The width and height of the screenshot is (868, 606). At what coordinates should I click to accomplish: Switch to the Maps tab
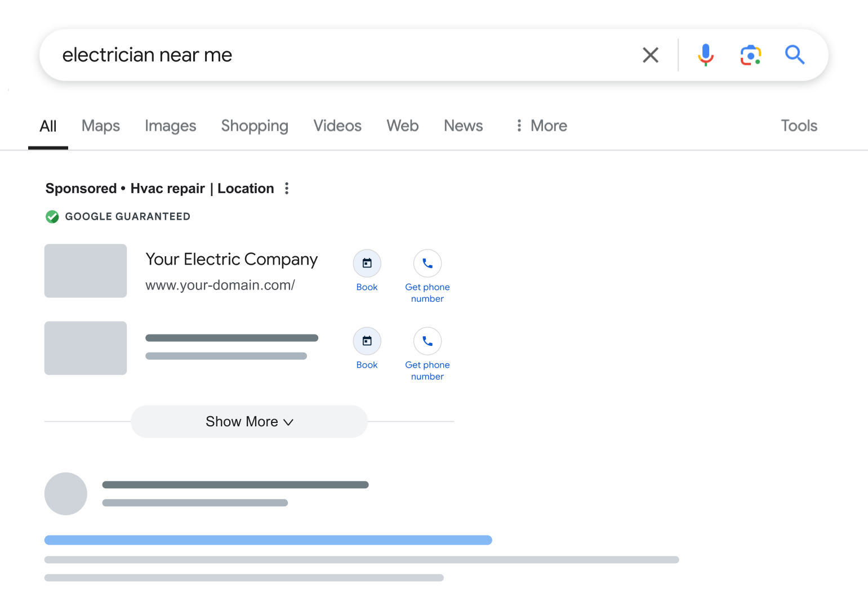pyautogui.click(x=101, y=126)
